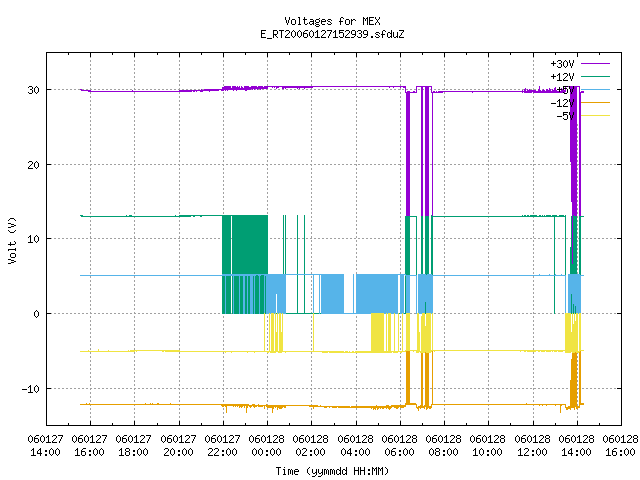Click the green +12V legend line sample
The width and height of the screenshot is (640, 480).
(x=595, y=76)
